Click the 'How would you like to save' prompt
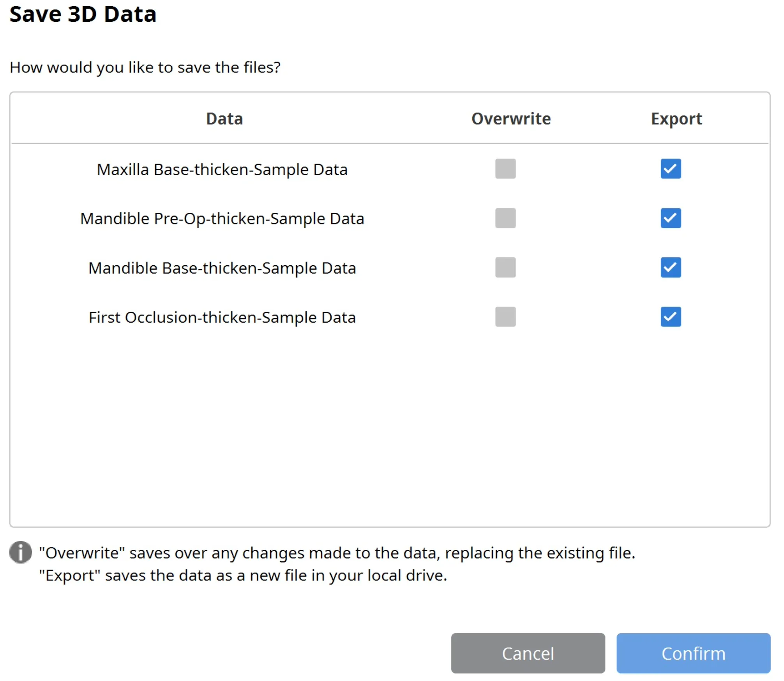The width and height of the screenshot is (784, 681). [145, 67]
